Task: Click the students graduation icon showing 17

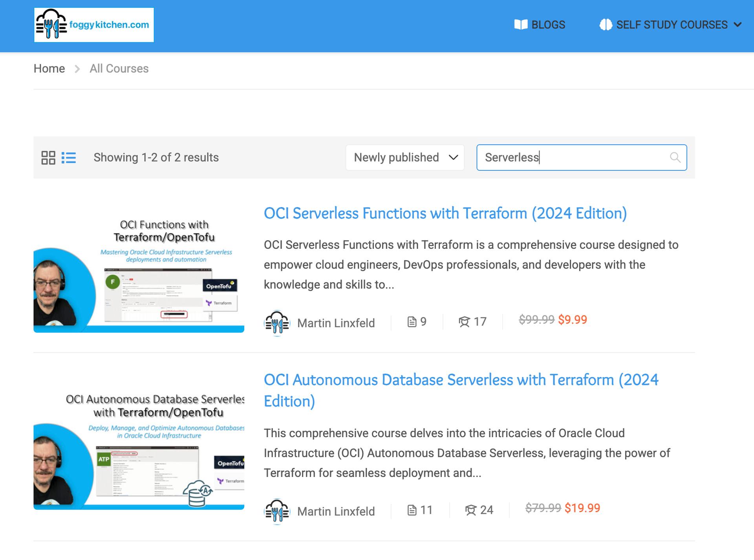Action: [x=464, y=322]
